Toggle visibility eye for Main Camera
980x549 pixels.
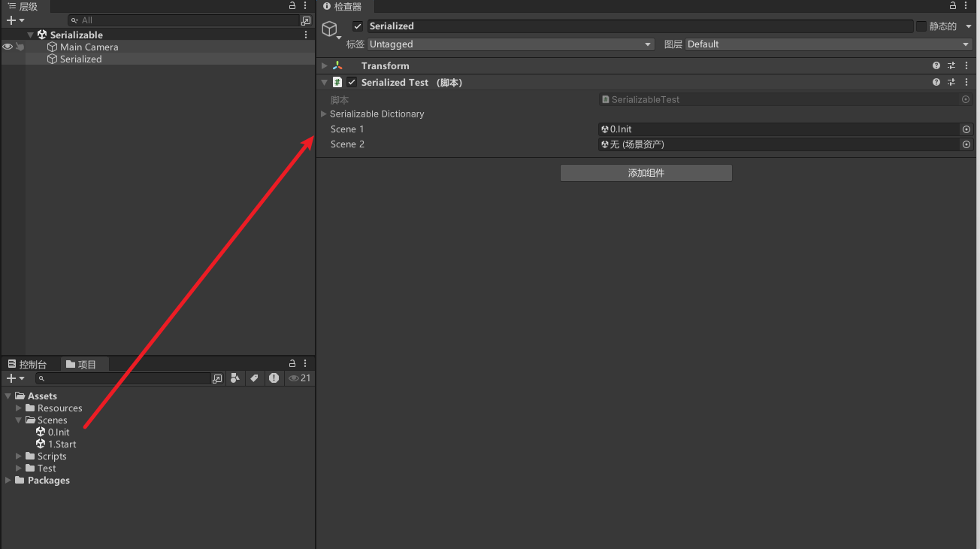tap(8, 47)
